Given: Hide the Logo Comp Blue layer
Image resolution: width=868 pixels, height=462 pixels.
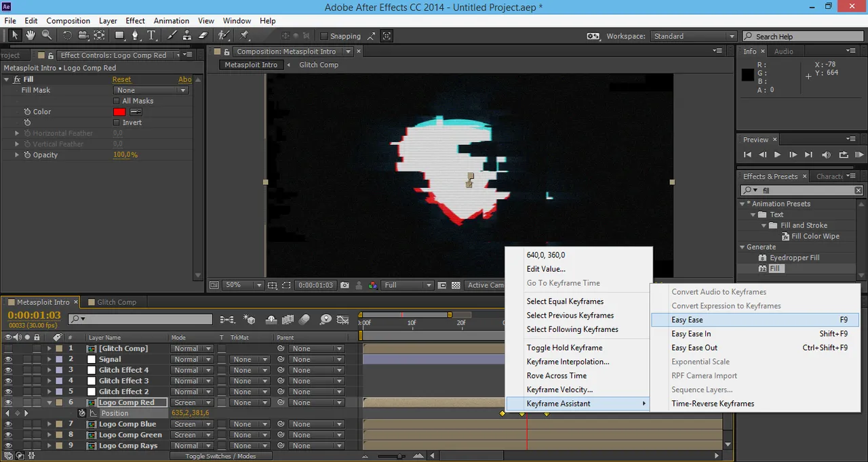Looking at the screenshot, I should tap(8, 424).
